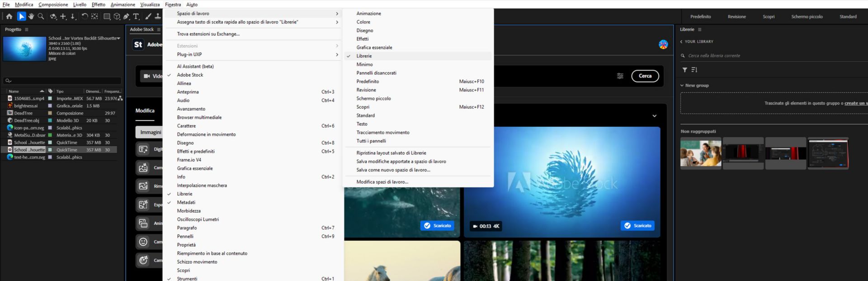Choose the Animazione workspace from submenu
Viewport: 868px width, 281px height.
coord(418,14)
